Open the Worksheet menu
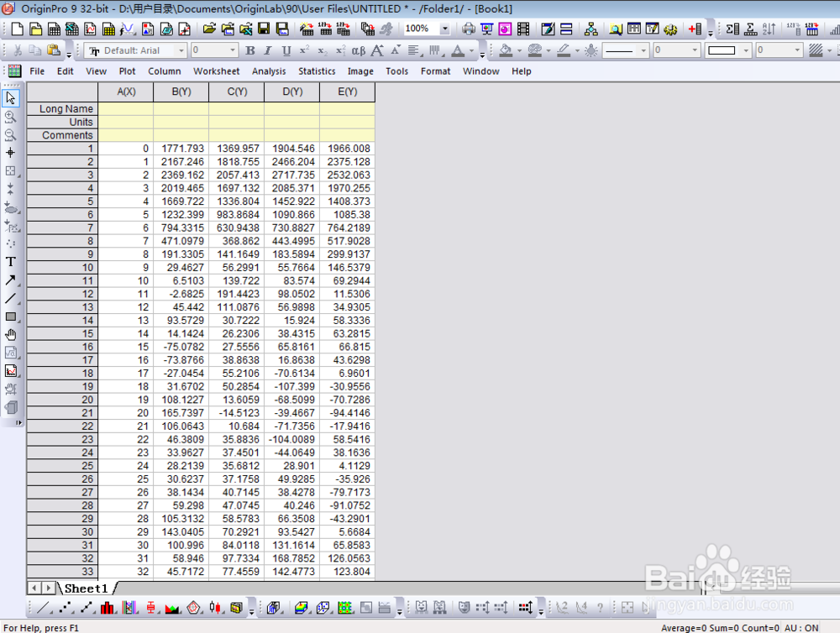 [x=217, y=71]
